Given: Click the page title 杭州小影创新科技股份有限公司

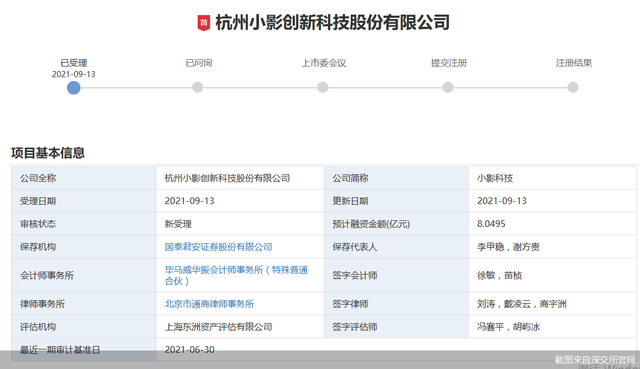Looking at the screenshot, I should (x=333, y=22).
